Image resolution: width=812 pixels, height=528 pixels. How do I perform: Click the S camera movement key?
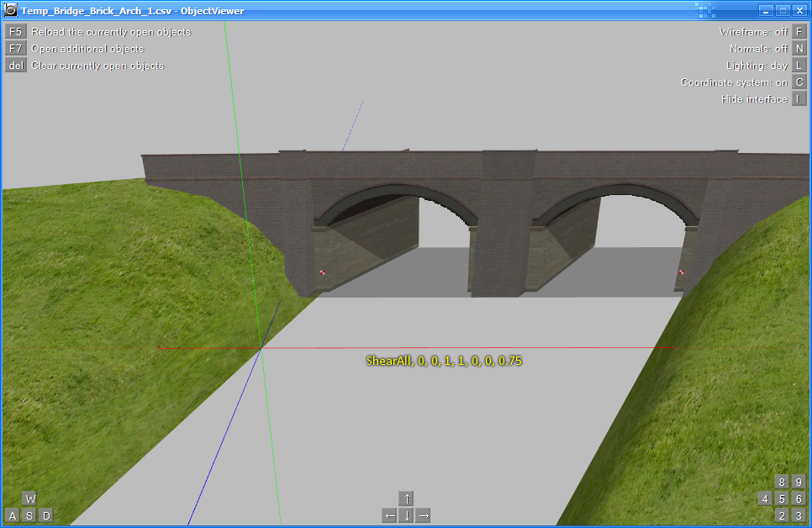click(x=29, y=515)
